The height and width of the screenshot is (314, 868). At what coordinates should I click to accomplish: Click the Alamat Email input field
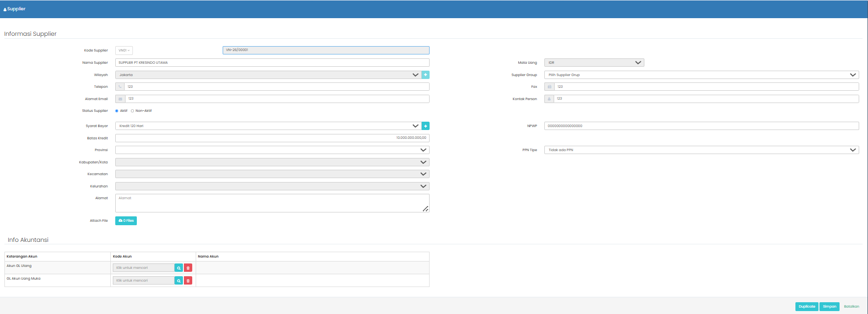click(x=277, y=99)
